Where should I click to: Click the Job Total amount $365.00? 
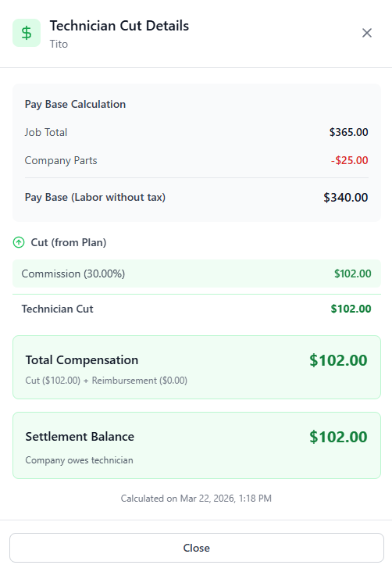(x=348, y=132)
